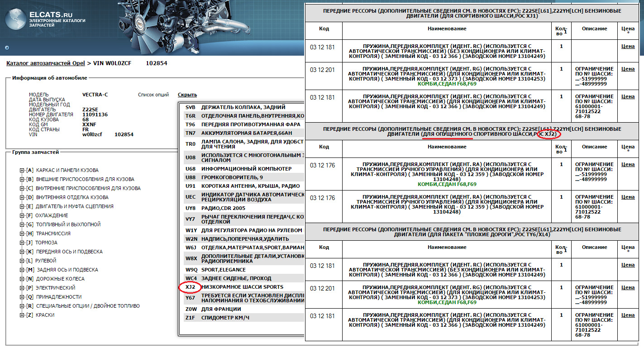644x348 pixels.
Task: Expand the [F] Охлаждение group
Action: tap(22, 215)
